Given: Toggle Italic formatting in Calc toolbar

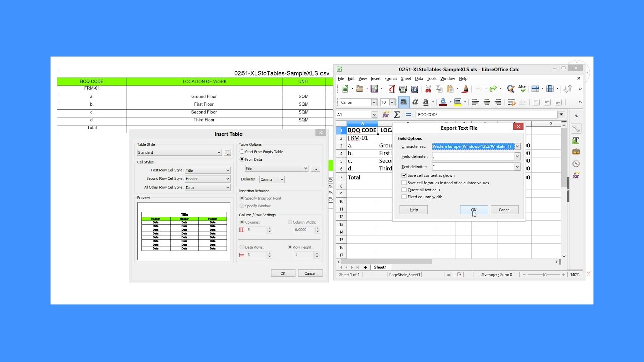Looking at the screenshot, I should click(x=415, y=102).
